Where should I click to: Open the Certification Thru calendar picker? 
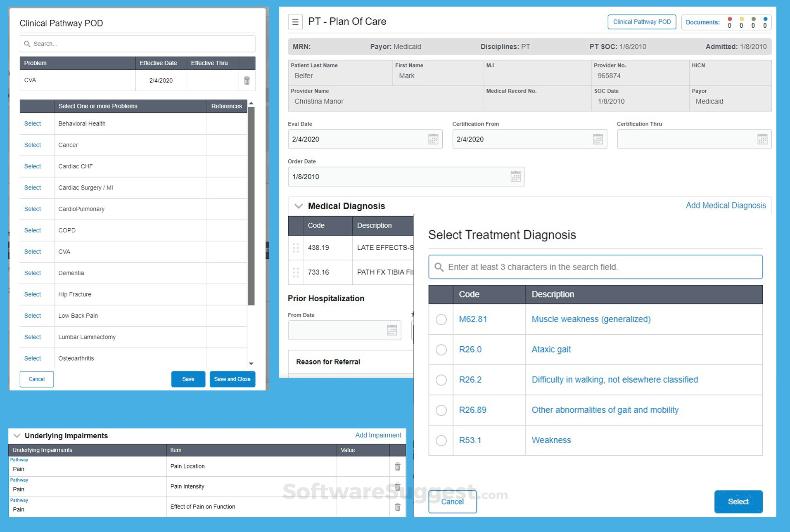coord(762,139)
